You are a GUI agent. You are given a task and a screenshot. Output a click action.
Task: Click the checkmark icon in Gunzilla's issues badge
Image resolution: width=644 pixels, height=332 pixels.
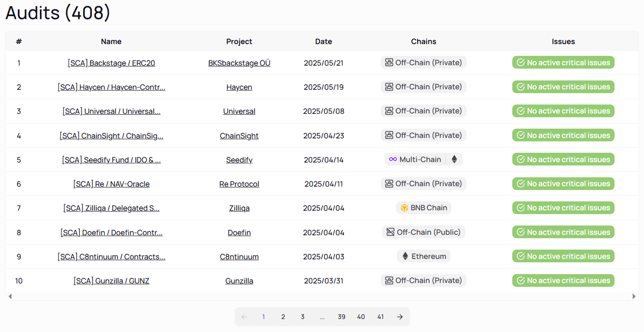click(521, 280)
